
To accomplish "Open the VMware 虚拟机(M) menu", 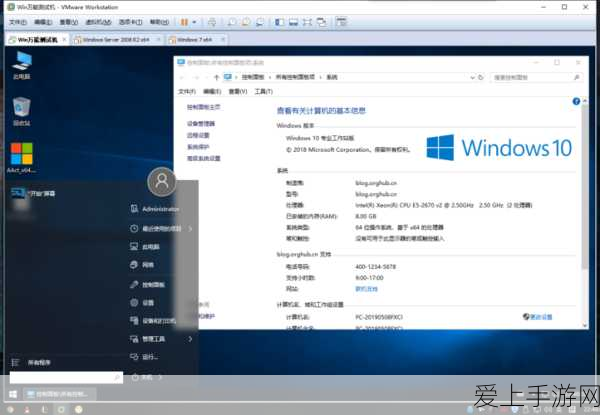I will click(x=98, y=22).
